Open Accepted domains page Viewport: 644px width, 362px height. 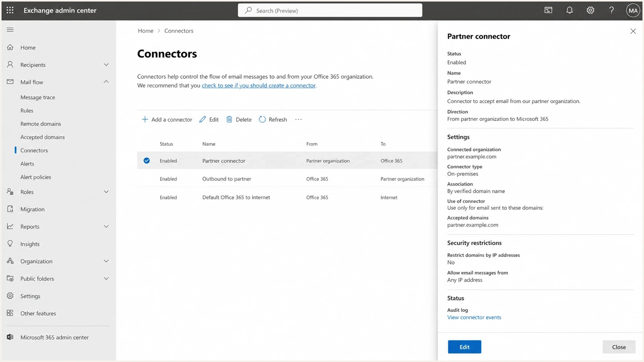pos(43,137)
